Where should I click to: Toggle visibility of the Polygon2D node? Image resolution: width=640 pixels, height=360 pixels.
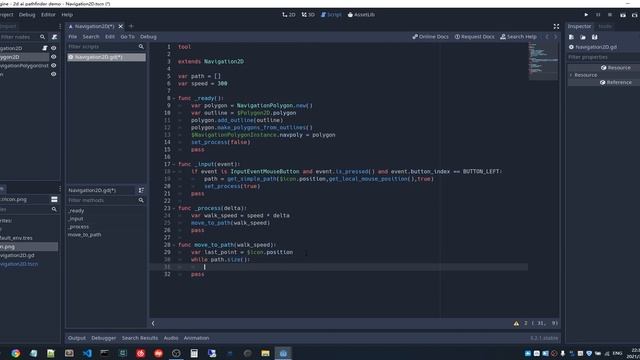coord(53,57)
